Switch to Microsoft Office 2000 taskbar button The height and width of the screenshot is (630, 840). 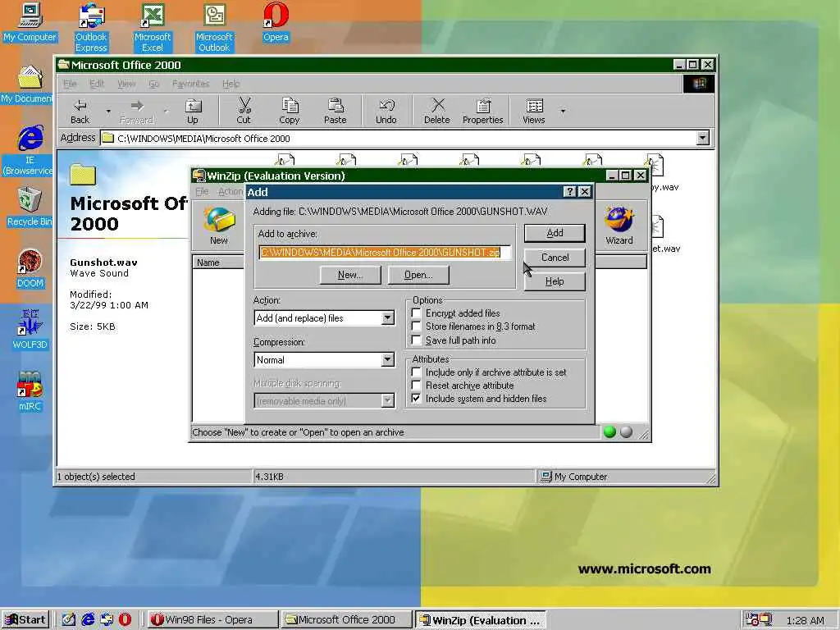pos(347,620)
